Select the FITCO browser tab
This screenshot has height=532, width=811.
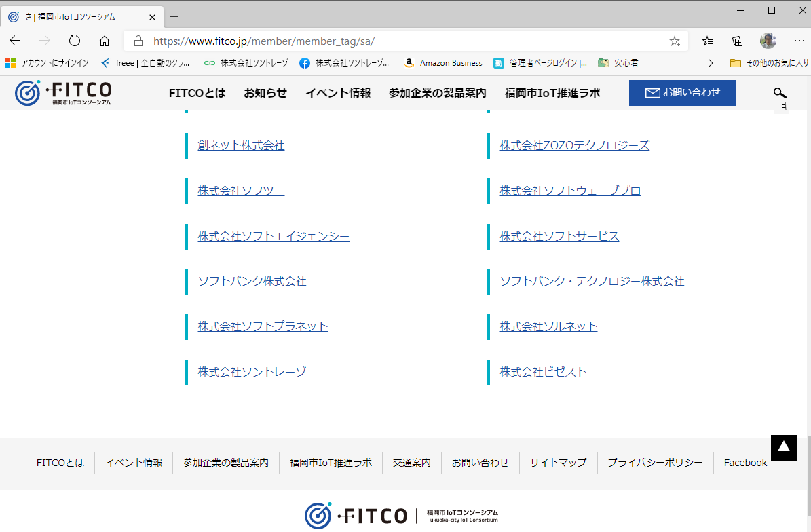tap(83, 17)
